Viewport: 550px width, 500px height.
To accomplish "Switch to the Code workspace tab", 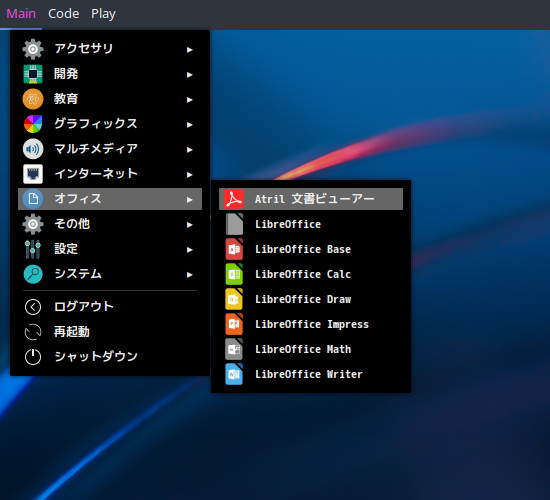I will 63,14.
